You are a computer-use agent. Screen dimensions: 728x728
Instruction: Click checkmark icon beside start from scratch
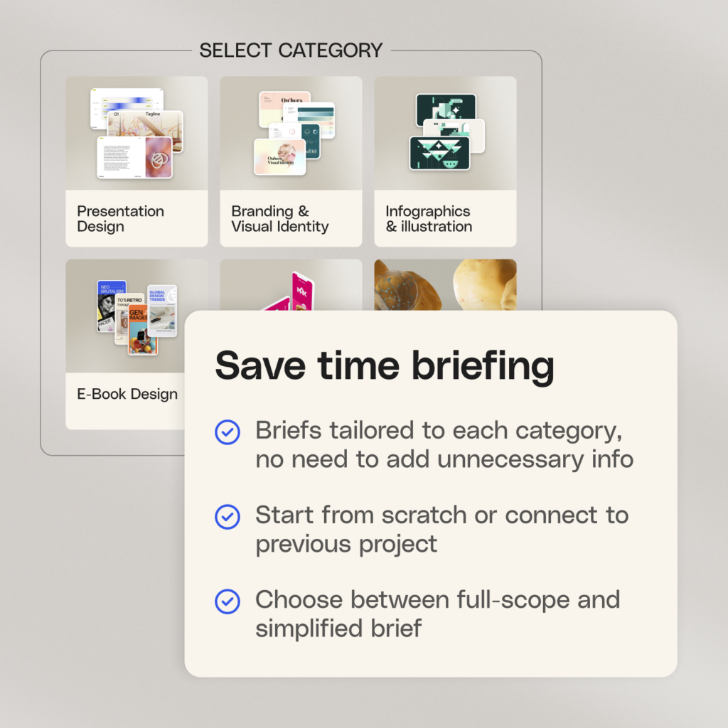click(x=227, y=517)
